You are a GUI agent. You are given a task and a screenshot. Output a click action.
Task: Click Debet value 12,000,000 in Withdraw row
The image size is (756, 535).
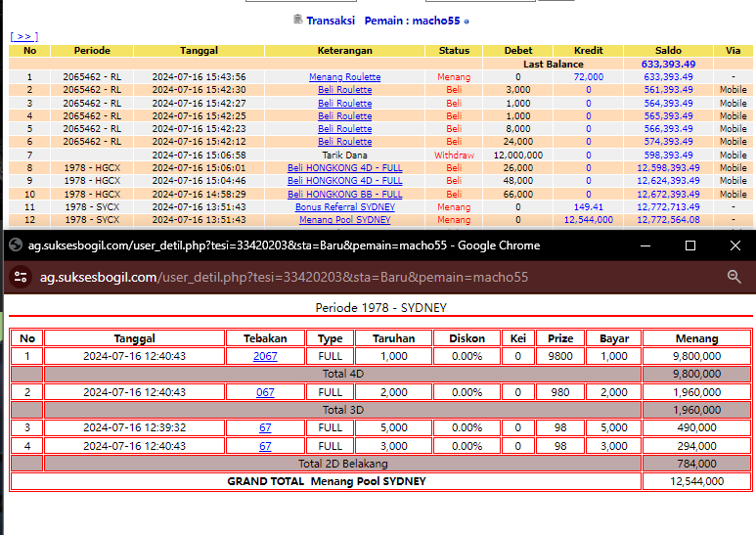pos(517,156)
